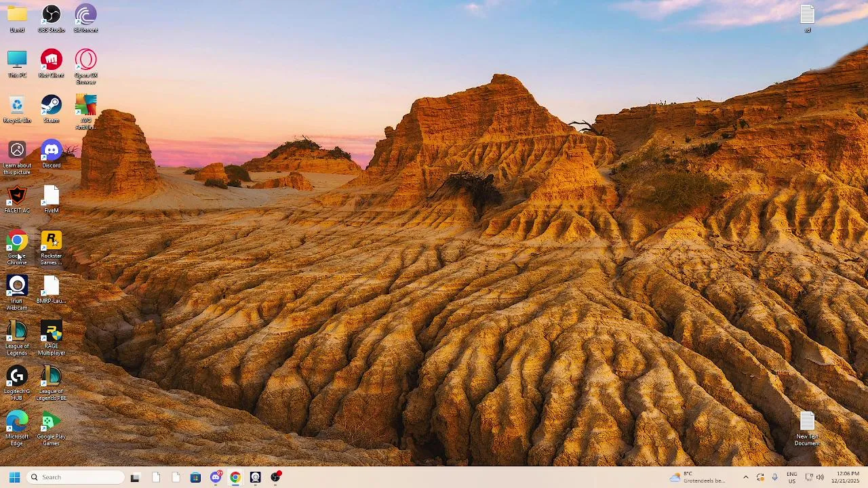The height and width of the screenshot is (488, 868).
Task: Launch the OBS Studio desktop shortcut
Action: [52, 19]
